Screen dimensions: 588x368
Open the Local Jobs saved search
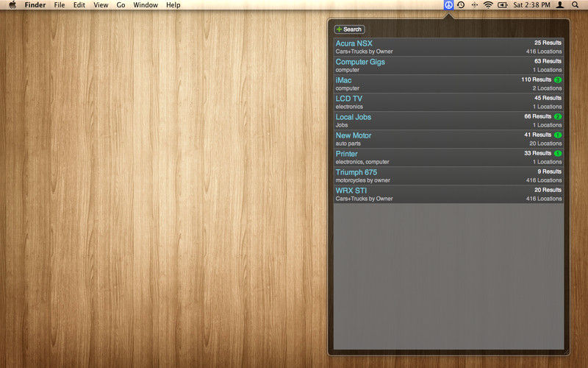[448, 121]
